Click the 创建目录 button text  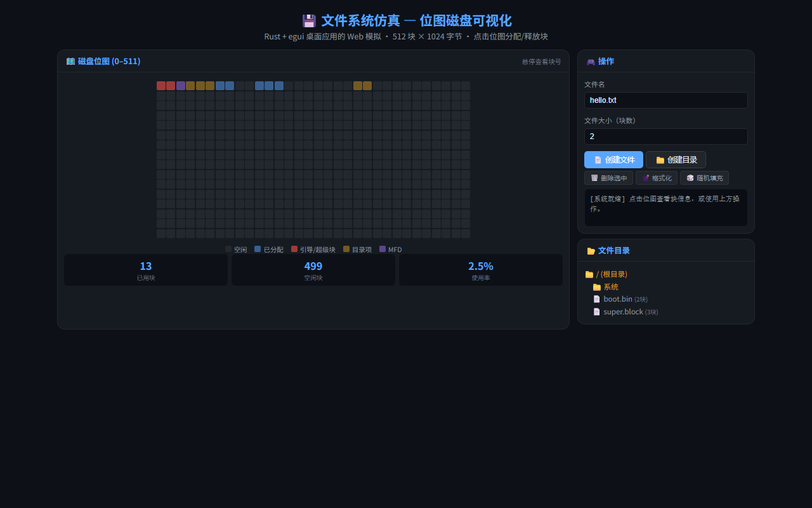click(x=682, y=160)
